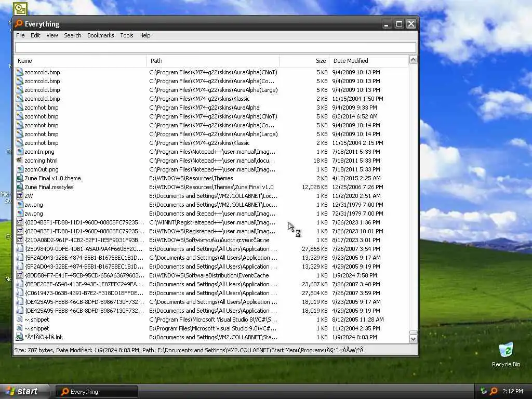The image size is (532, 399).
Task: Sort results by Name column header
Action: tap(81, 61)
